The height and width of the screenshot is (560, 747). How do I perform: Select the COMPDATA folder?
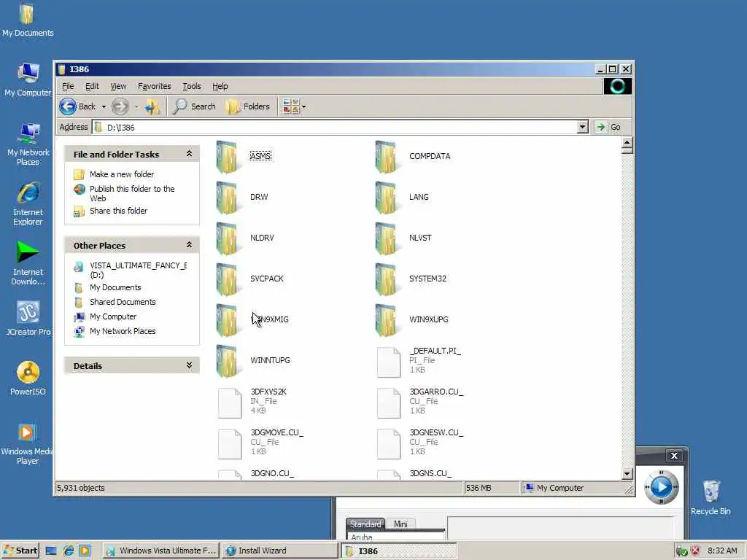click(413, 156)
